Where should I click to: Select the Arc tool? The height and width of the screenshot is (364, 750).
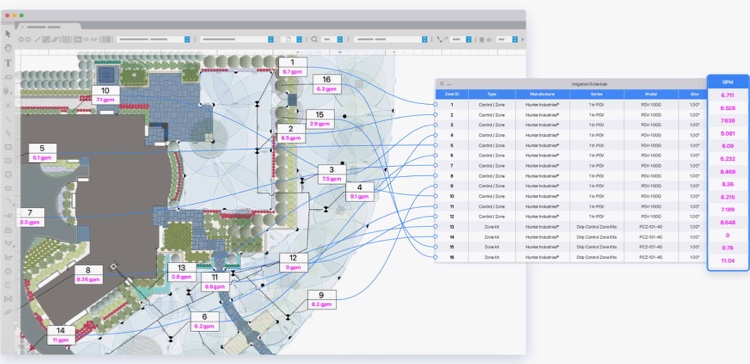(8, 202)
